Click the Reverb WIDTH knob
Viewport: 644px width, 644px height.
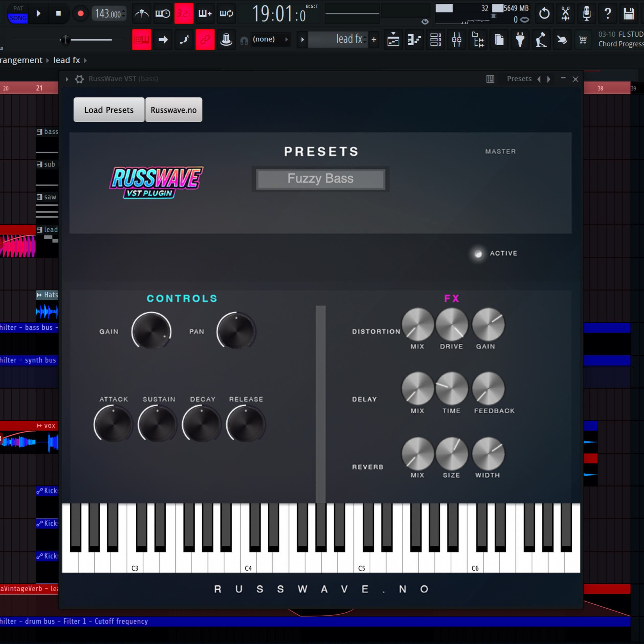coord(488,453)
